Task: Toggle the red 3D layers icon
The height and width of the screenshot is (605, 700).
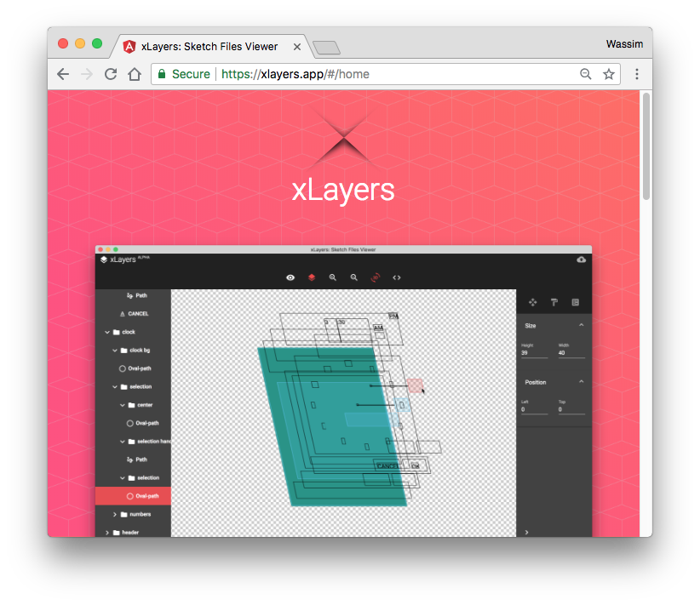Action: point(312,277)
